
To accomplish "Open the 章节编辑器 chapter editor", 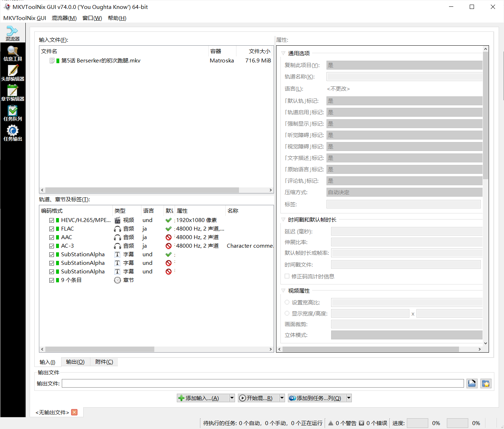I will tap(13, 93).
